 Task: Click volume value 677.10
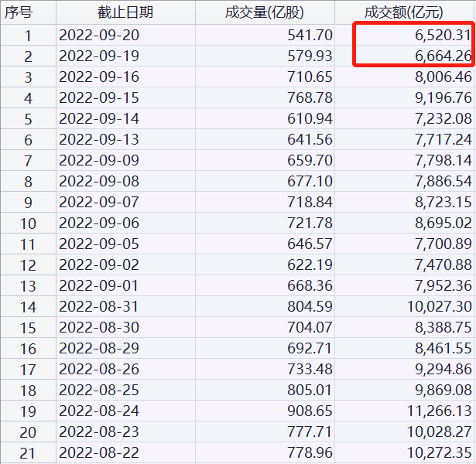(x=310, y=181)
